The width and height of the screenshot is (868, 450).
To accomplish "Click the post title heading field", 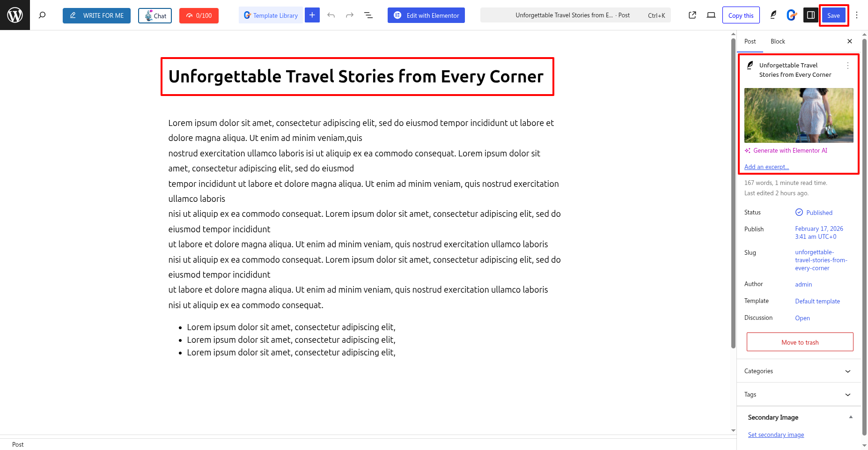I will coord(356,77).
